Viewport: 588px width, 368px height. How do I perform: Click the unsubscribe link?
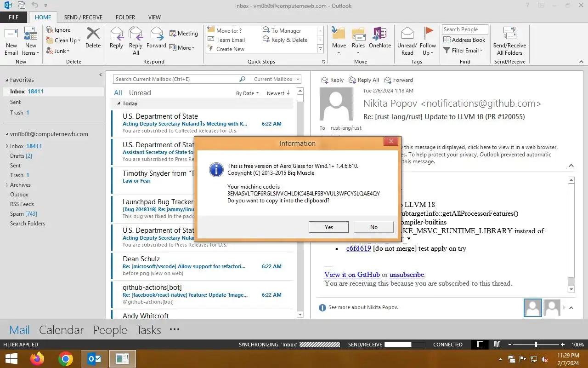[407, 275]
